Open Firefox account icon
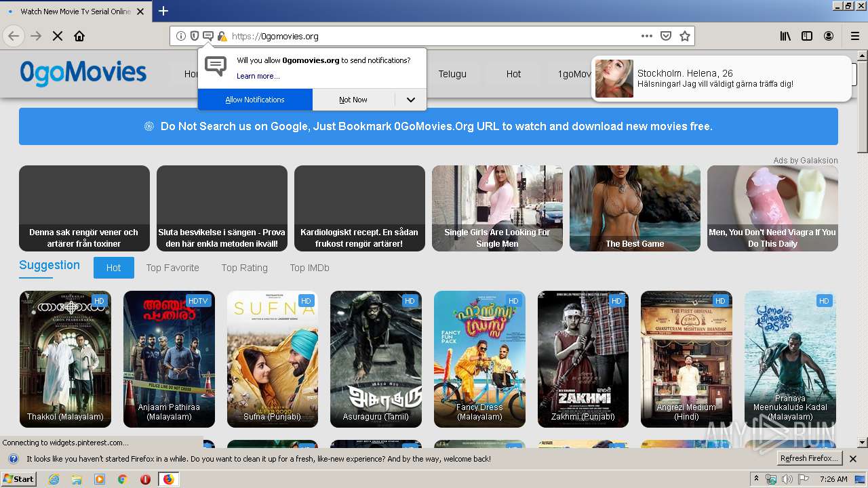This screenshot has height=488, width=868. [x=829, y=36]
